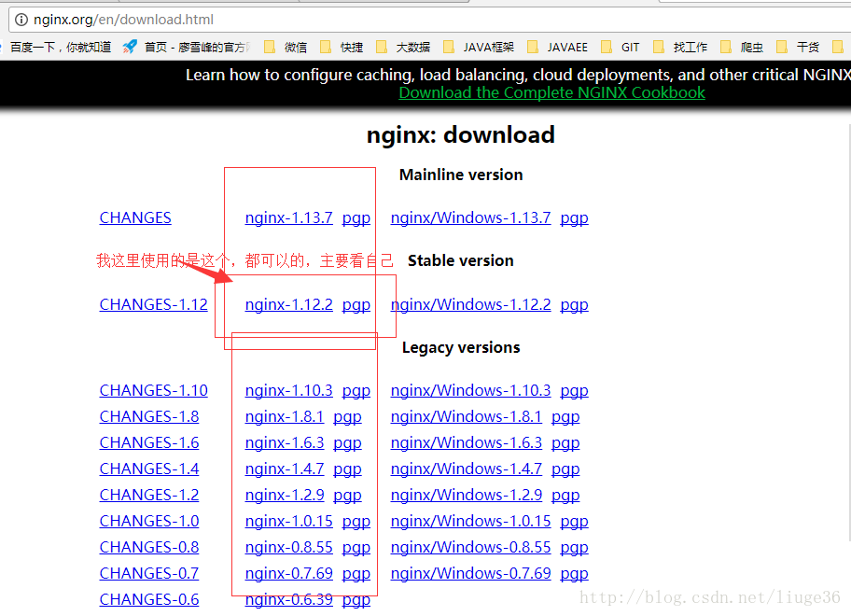Download nginx/Windows-1.12.2

click(470, 304)
